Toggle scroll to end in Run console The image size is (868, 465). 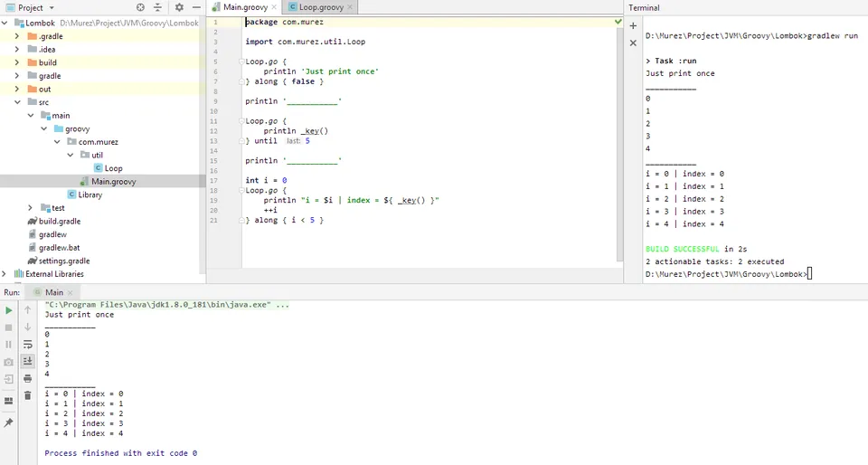click(x=28, y=362)
